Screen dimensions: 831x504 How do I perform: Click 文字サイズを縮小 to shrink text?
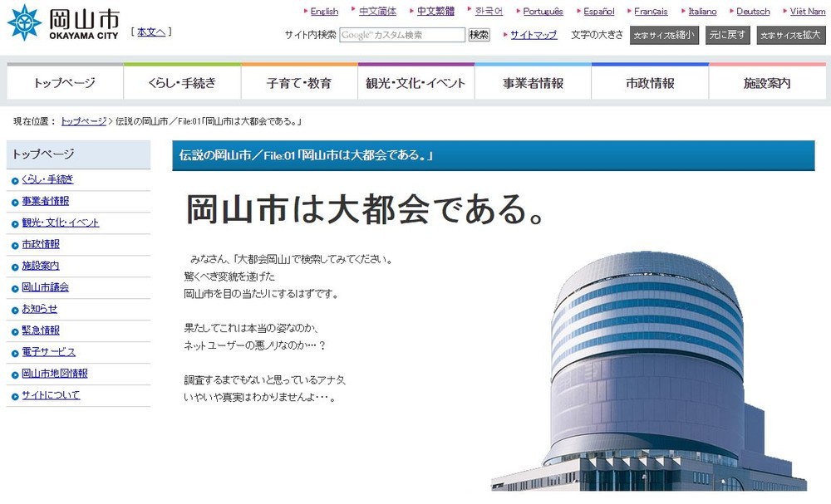click(662, 37)
